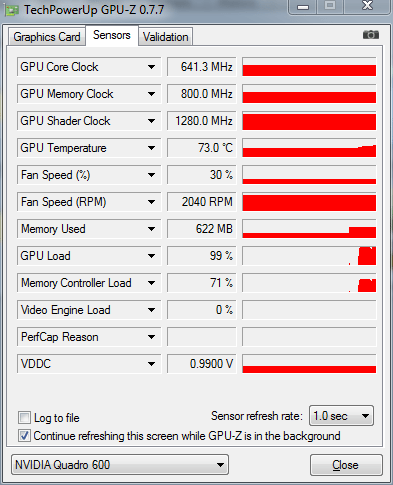
Task: Click the GPU-Z title bar app icon
Action: pyautogui.click(x=12, y=10)
